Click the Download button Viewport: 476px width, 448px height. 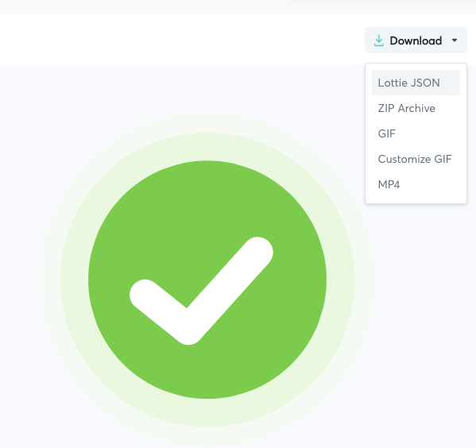pyautogui.click(x=416, y=41)
